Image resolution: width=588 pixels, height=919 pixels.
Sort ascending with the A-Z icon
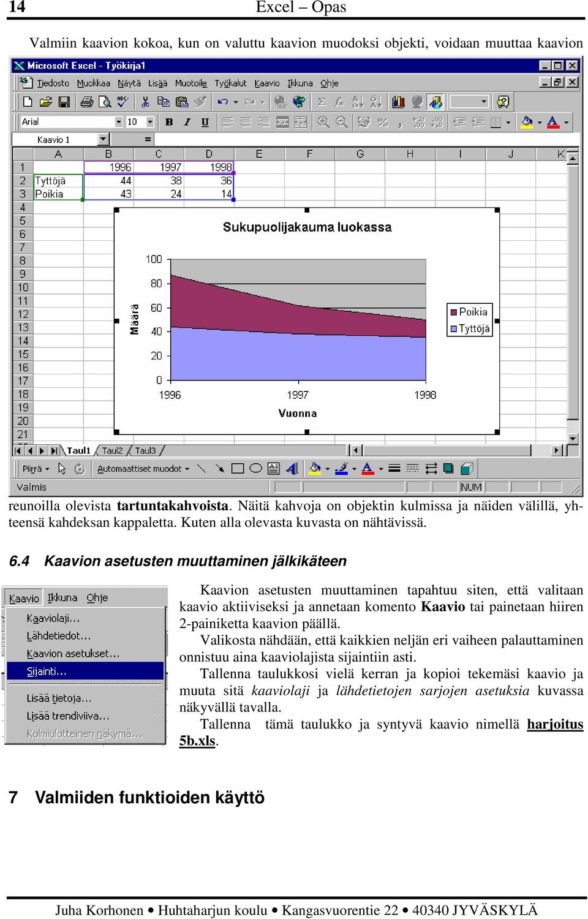tap(358, 102)
